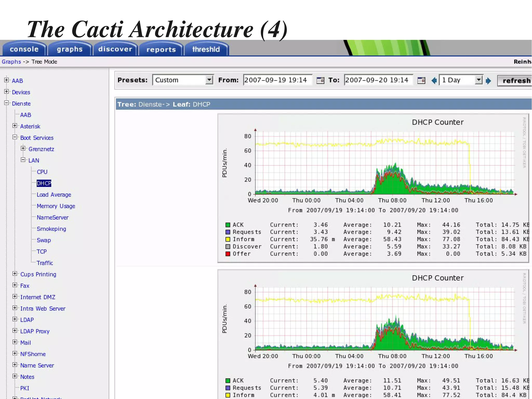Switch to the discover tab
The height and width of the screenshot is (399, 532).
pyautogui.click(x=115, y=49)
